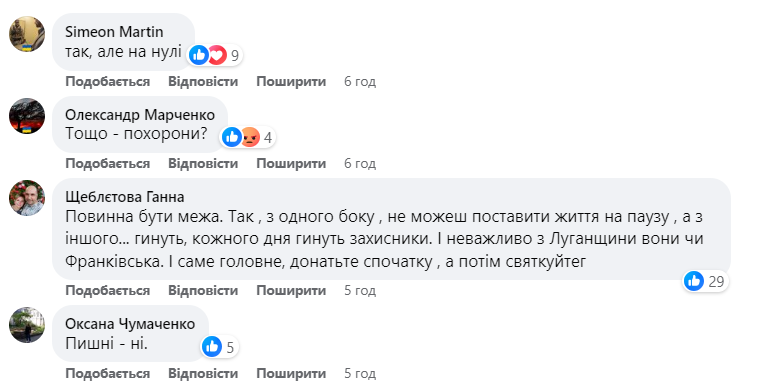The height and width of the screenshot is (382, 762).
Task: Open Олександр Марченко's avatar
Action: pyautogui.click(x=27, y=116)
